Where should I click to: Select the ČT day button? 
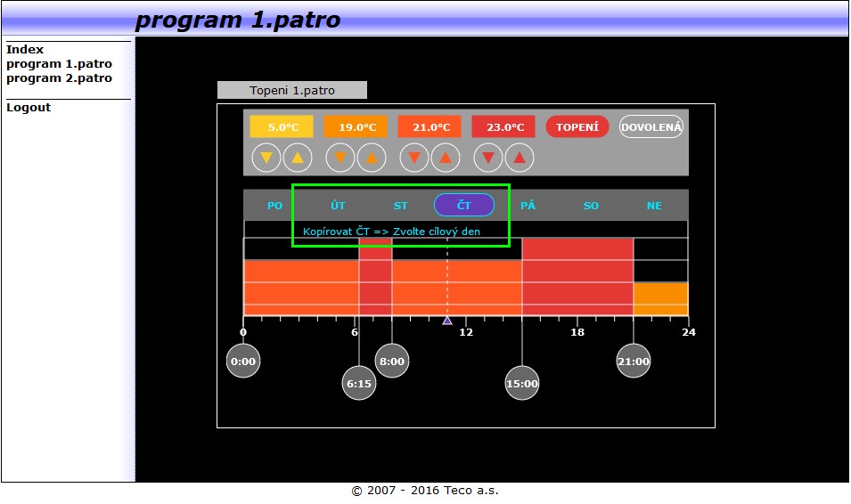[x=464, y=206]
